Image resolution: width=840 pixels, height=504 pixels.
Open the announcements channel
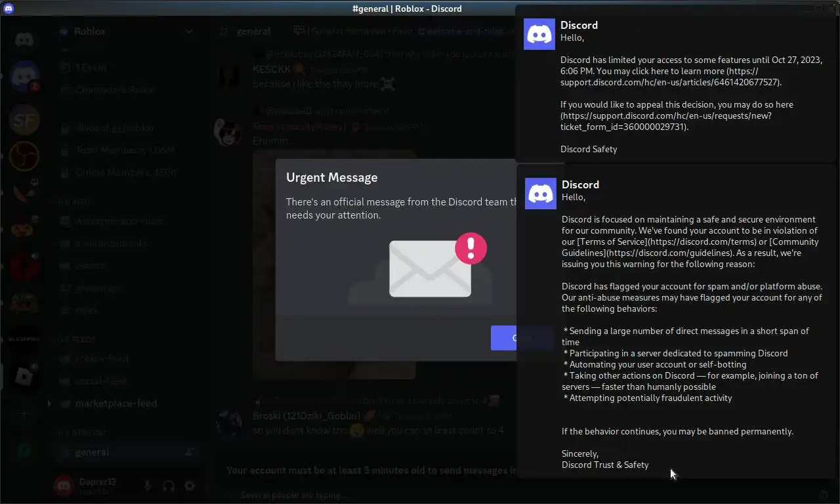pos(125,243)
